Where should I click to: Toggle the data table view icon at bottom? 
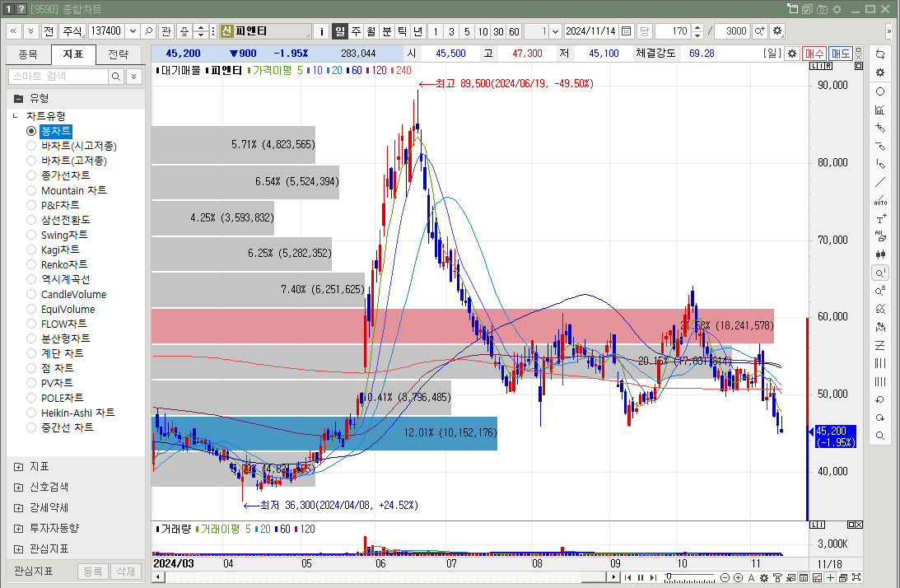tap(804, 577)
